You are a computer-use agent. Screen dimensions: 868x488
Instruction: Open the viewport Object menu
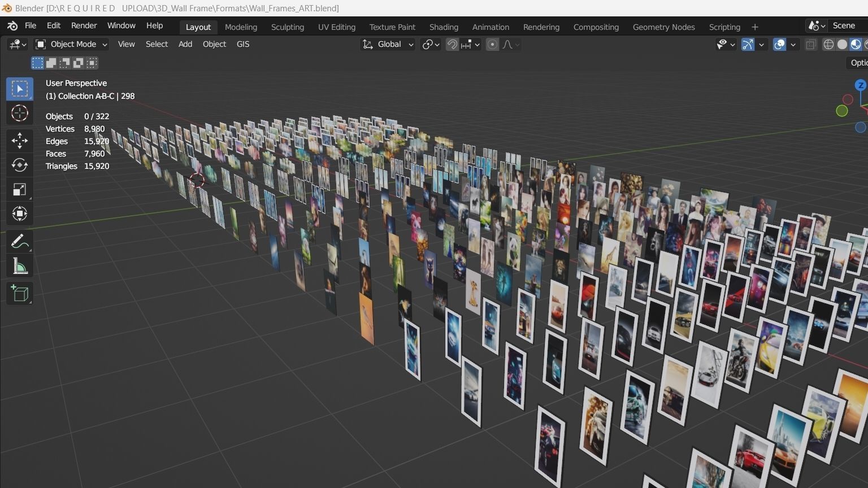214,45
